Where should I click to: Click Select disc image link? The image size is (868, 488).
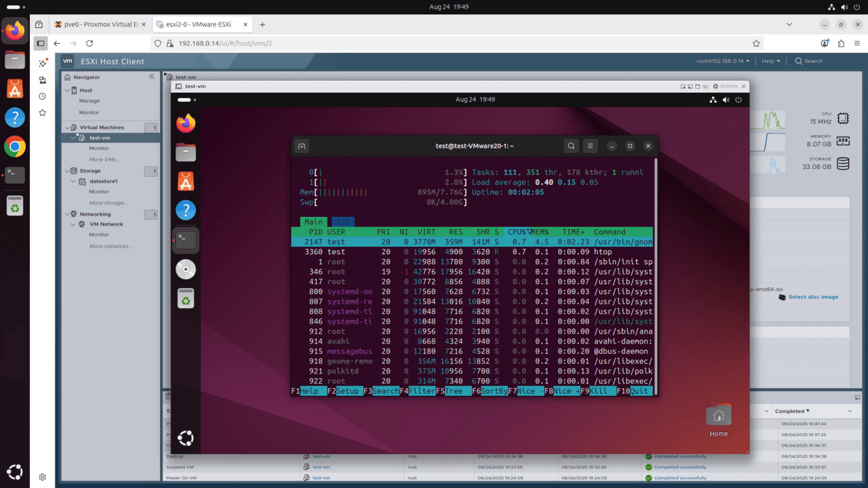pyautogui.click(x=813, y=297)
